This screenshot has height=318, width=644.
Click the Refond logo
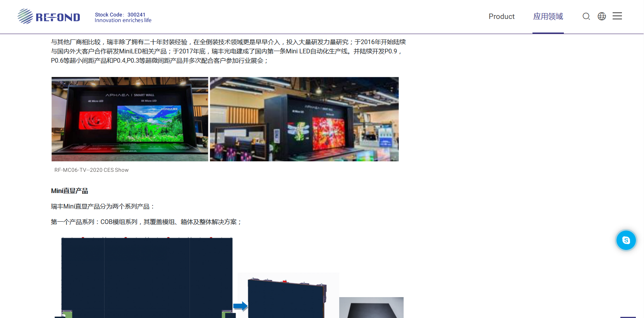tap(49, 17)
